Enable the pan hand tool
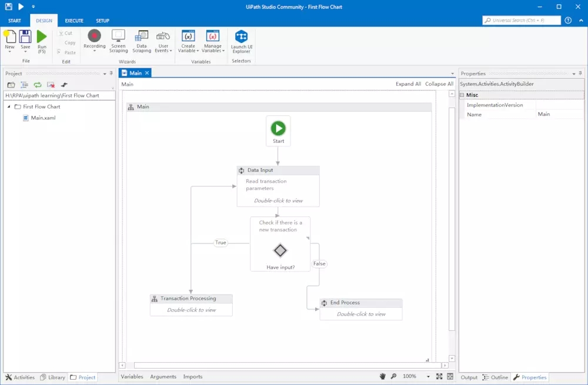 (383, 376)
